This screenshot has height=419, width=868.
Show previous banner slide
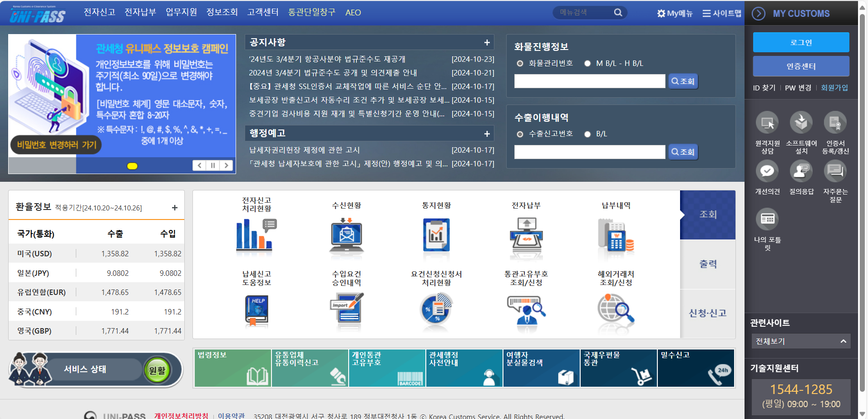(199, 165)
